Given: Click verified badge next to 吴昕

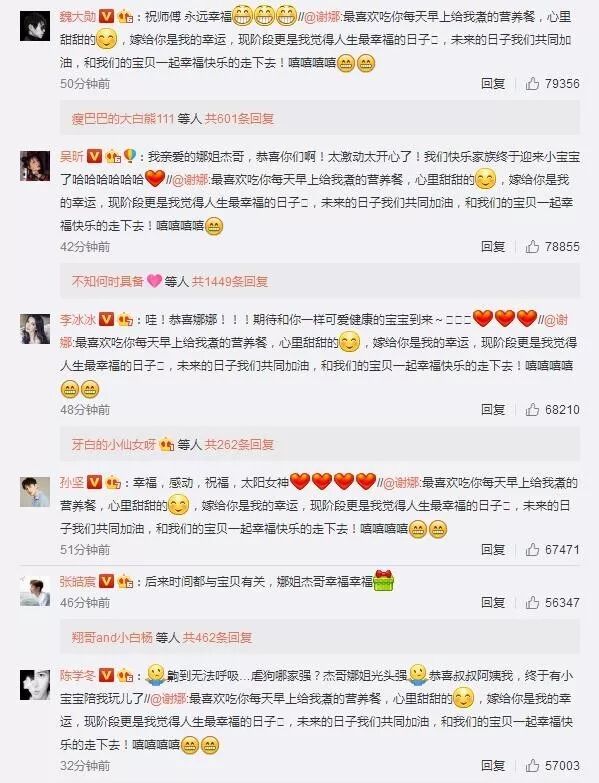Looking at the screenshot, I should pos(94,157).
